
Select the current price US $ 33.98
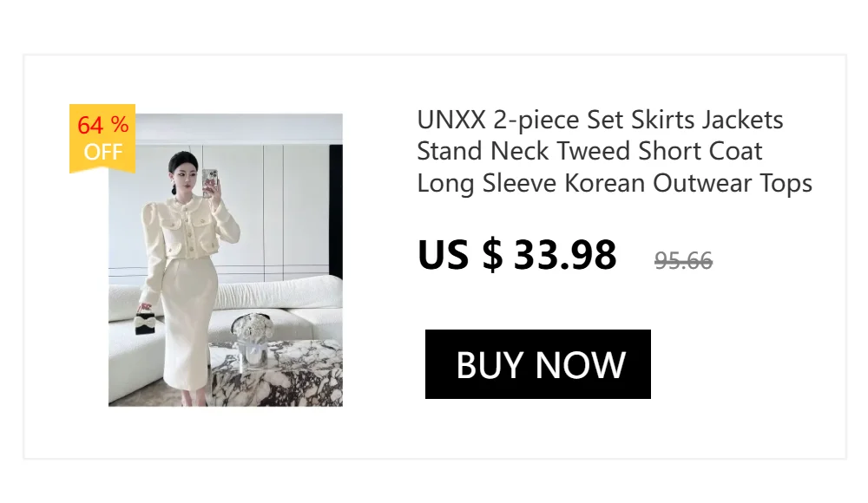coord(517,255)
